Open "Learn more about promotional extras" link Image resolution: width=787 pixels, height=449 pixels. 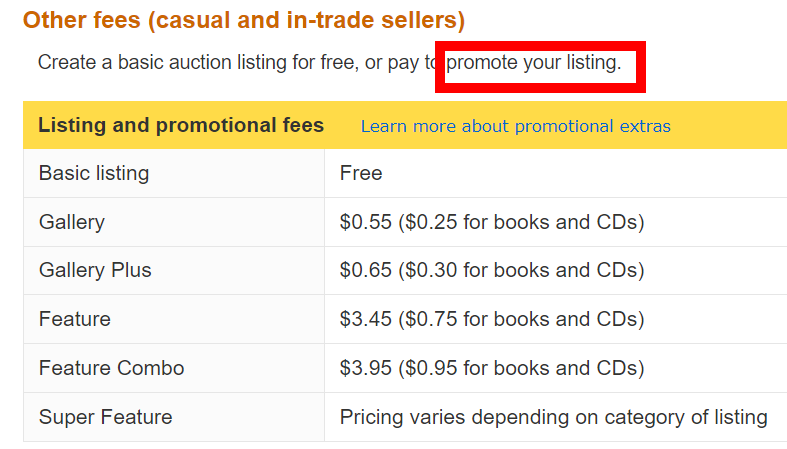pyautogui.click(x=515, y=126)
